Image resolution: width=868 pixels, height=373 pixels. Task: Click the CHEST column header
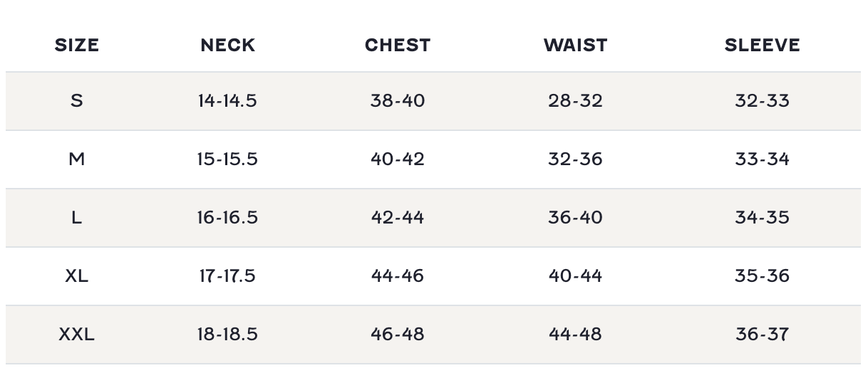398,45
